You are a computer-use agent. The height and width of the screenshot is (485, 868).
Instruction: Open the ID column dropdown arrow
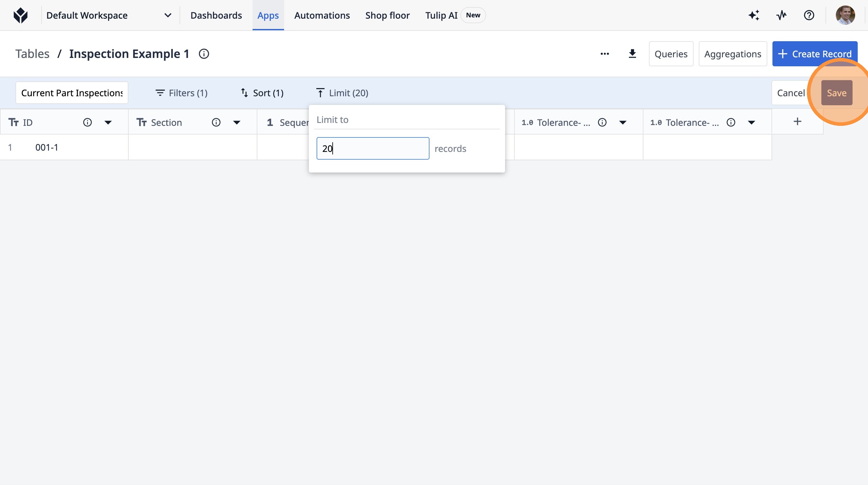(x=108, y=122)
